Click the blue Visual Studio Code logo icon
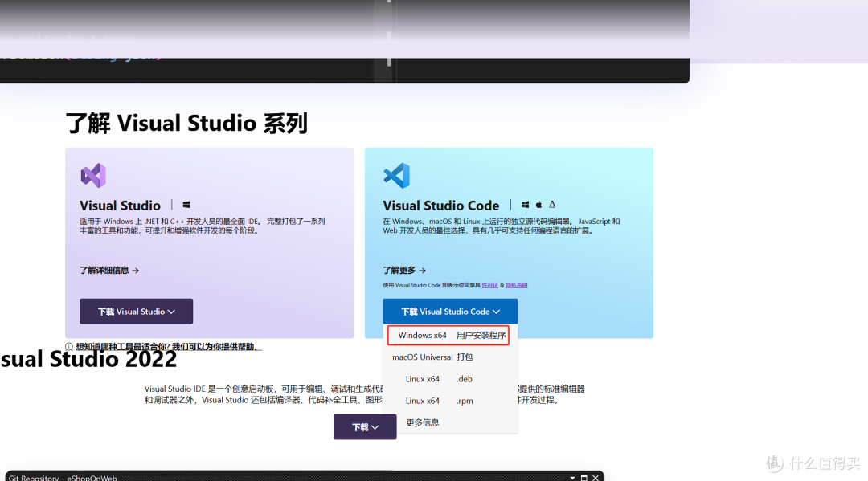This screenshot has height=481, width=868. point(395,174)
